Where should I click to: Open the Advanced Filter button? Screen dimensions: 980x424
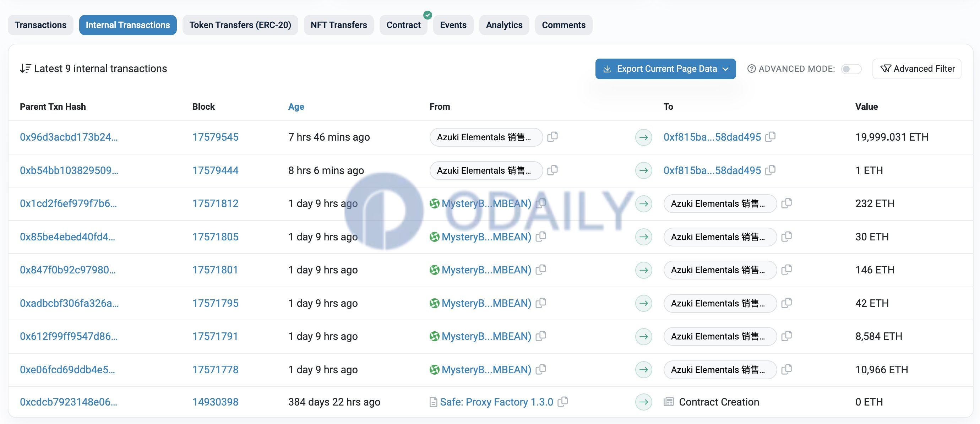click(x=917, y=69)
